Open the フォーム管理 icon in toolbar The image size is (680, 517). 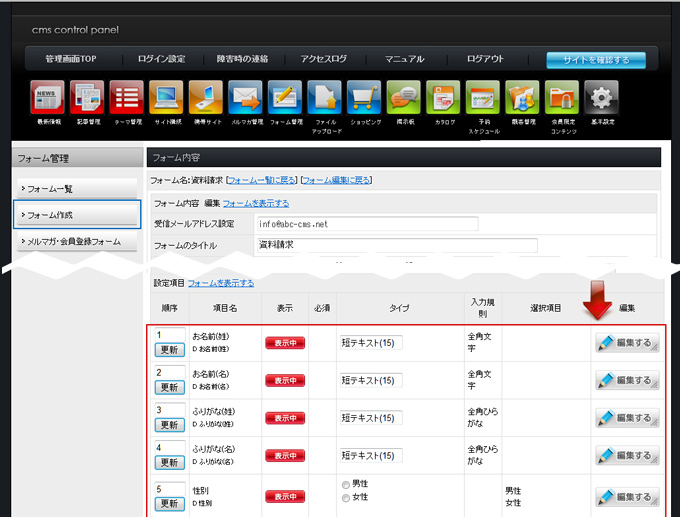(285, 98)
